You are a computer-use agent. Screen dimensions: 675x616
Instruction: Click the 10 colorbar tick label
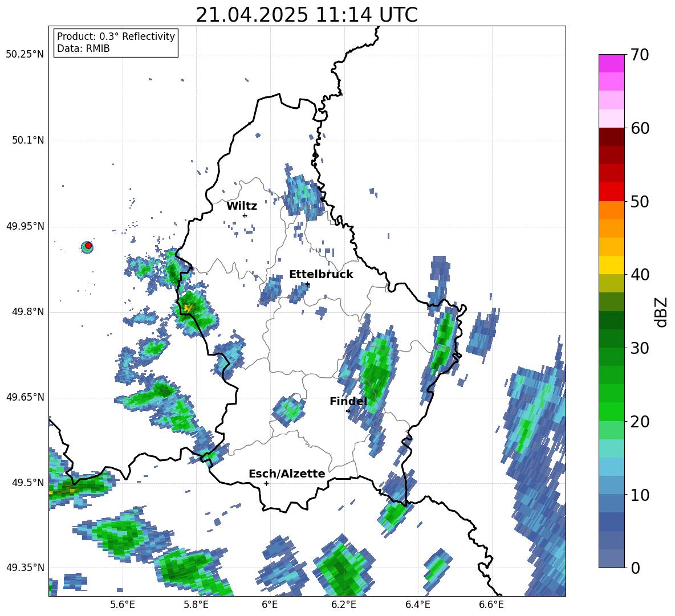[x=640, y=495]
